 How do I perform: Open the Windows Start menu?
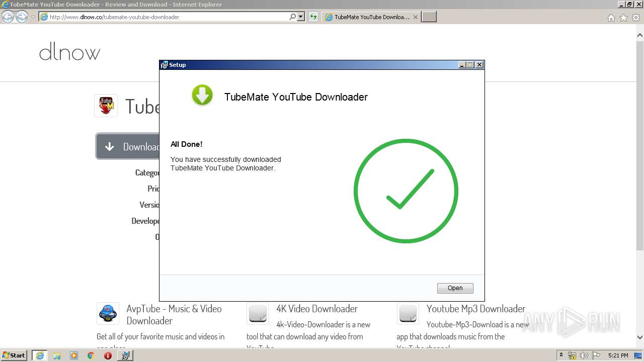[14, 355]
